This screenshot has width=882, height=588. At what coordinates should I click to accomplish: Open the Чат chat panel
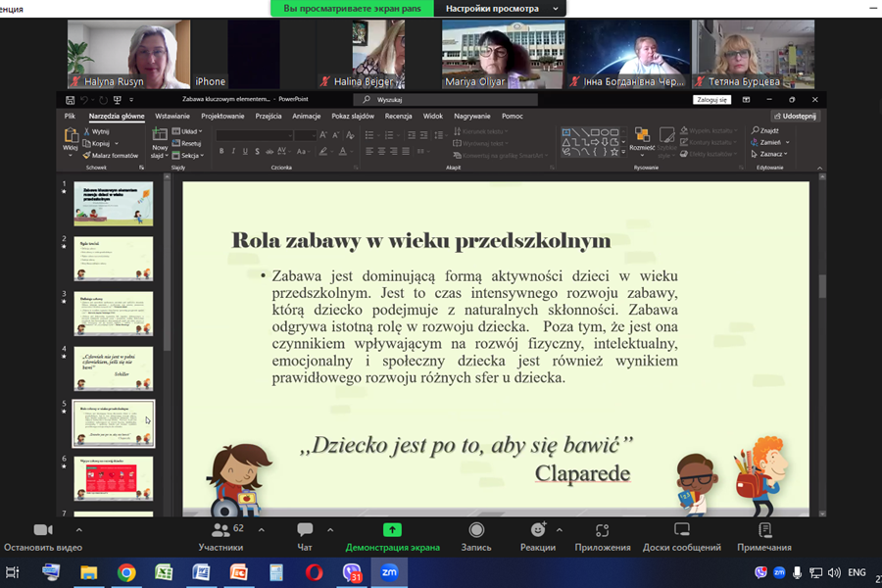point(305,530)
